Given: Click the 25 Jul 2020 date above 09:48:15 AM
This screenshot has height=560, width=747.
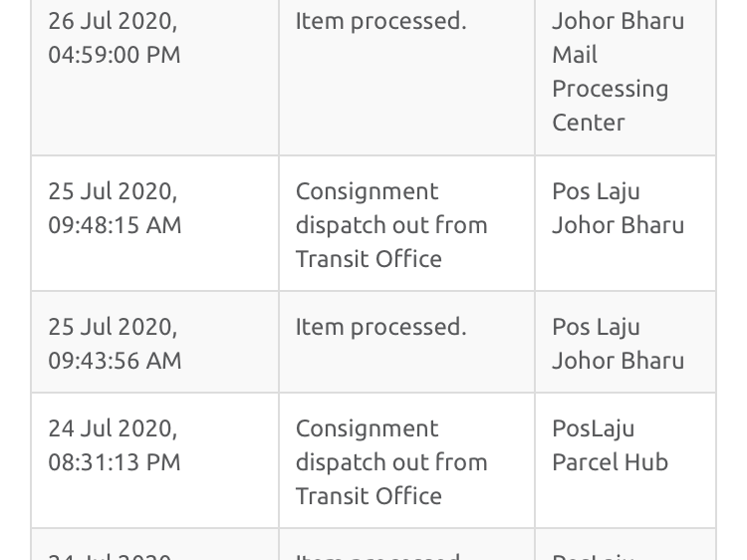Looking at the screenshot, I should (113, 191).
